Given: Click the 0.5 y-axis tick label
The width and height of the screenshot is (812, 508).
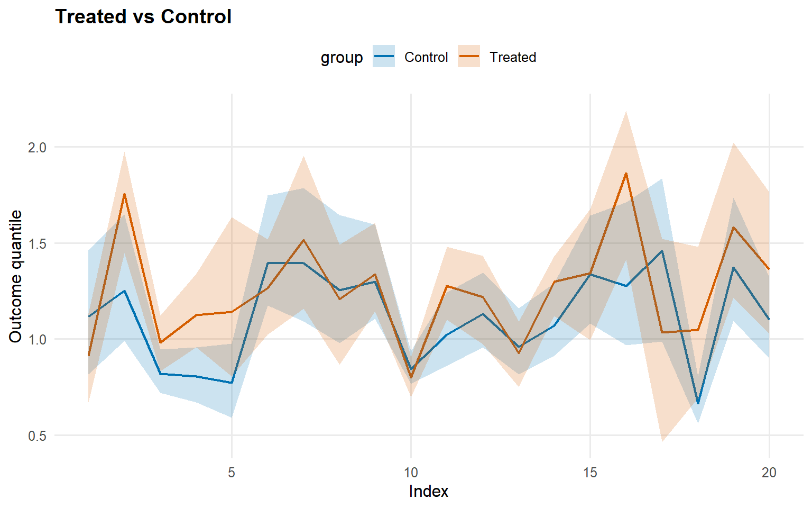Looking at the screenshot, I should pyautogui.click(x=37, y=436).
